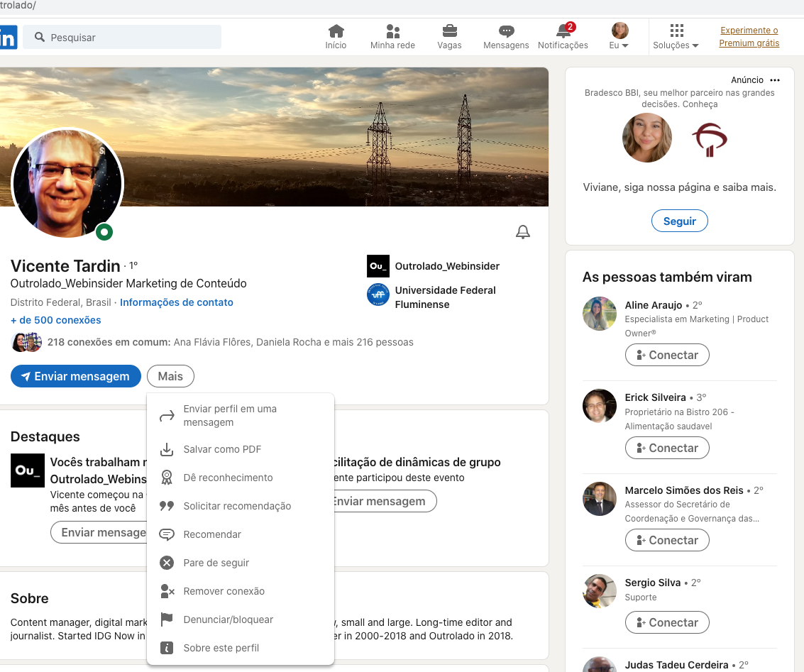Screen dimensions: 804x672
Task: Follow Bradesco with the Seguir button
Action: coord(679,221)
